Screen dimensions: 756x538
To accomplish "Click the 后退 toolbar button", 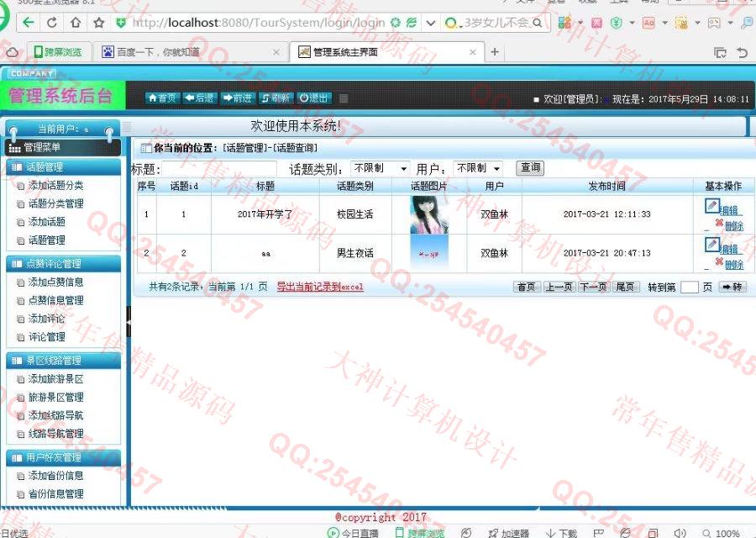I will 200,98.
